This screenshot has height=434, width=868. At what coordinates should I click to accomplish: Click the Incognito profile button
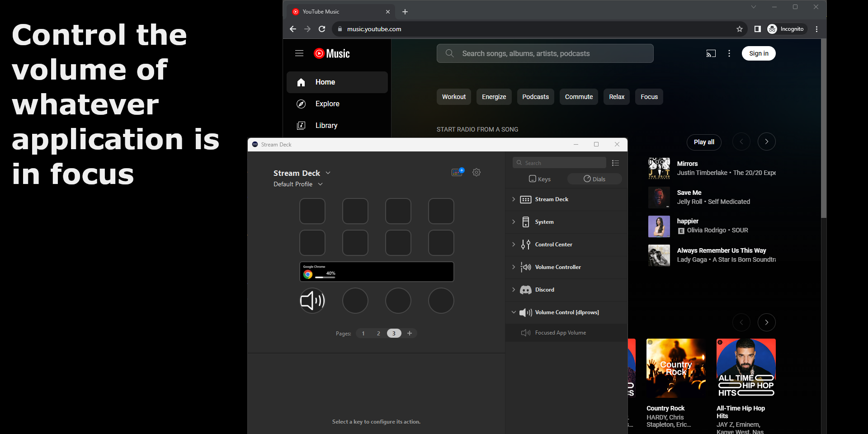[x=787, y=29]
